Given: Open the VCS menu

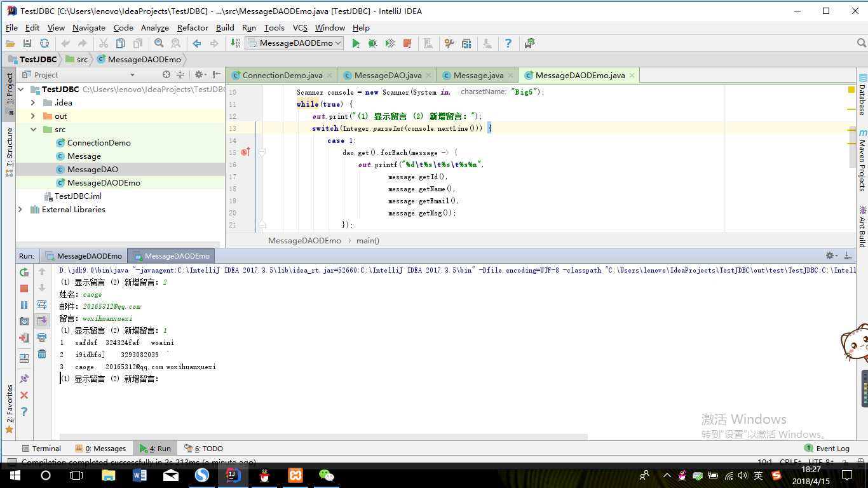Looking at the screenshot, I should [300, 27].
